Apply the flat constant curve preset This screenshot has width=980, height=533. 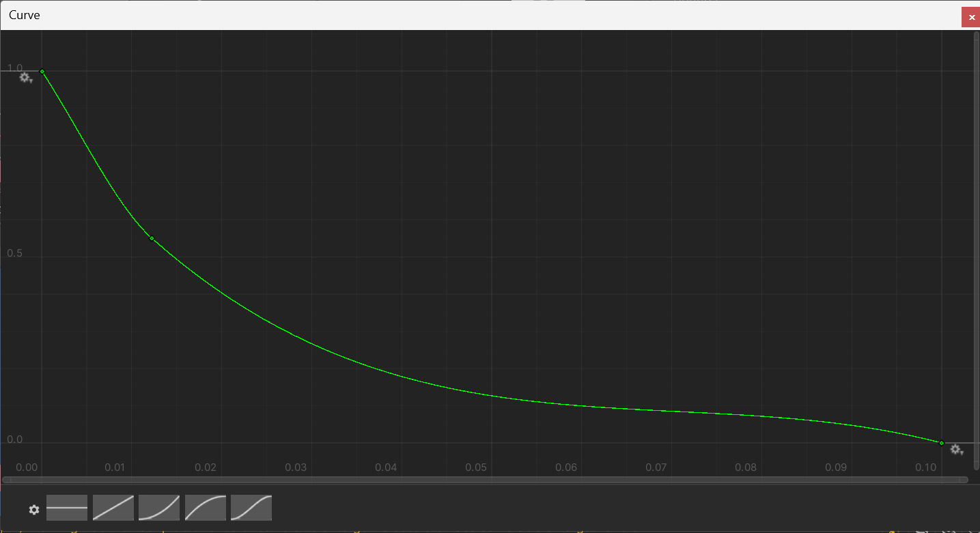(x=67, y=508)
